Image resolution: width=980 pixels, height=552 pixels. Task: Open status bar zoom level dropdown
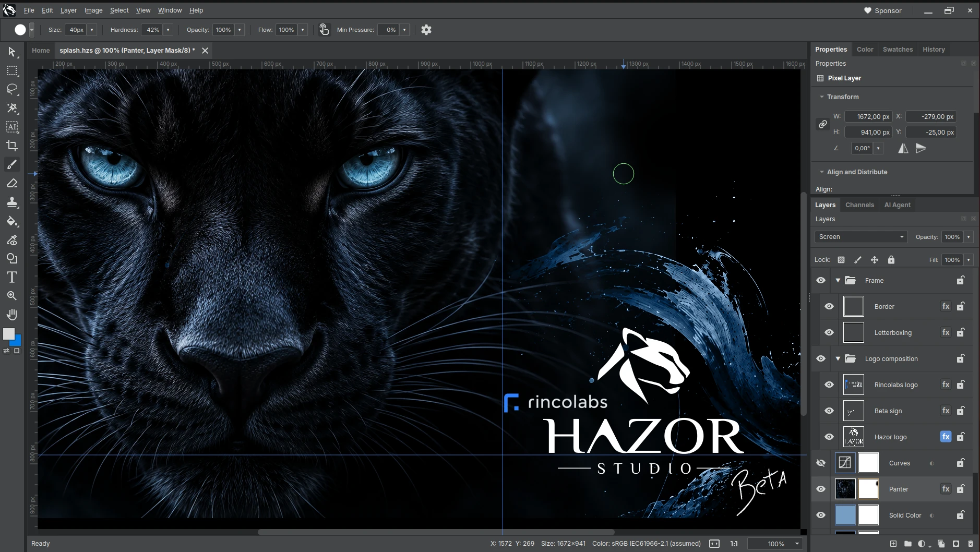[797, 544]
